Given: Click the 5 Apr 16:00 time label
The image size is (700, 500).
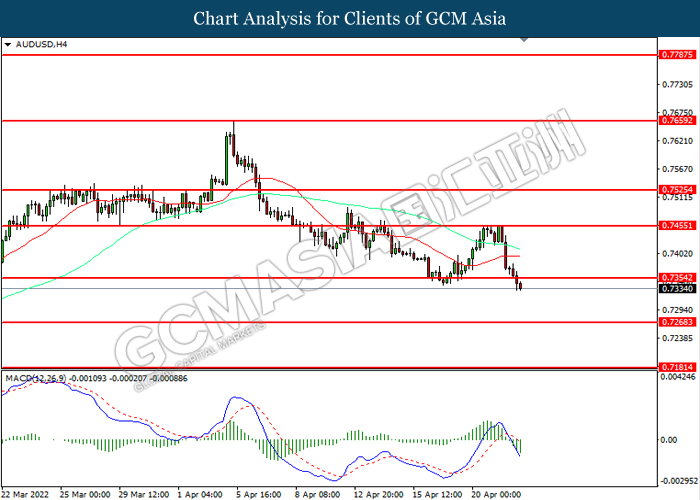Looking at the screenshot, I should (259, 495).
